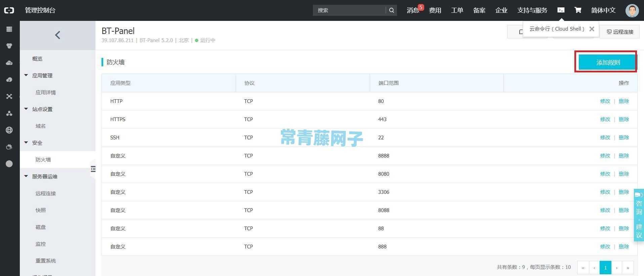Screen dimensions: 644x276
Task: Click the Alibaba Cloud logo icon
Action: click(9, 10)
